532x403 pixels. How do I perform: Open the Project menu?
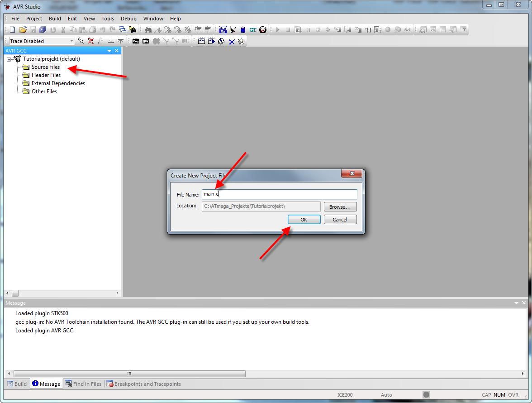point(34,19)
